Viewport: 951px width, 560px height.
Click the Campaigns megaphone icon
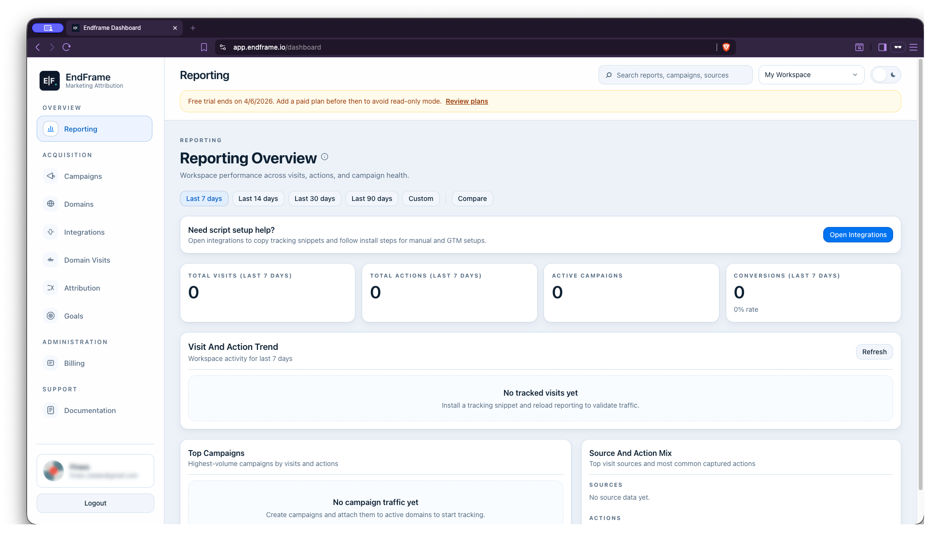[x=51, y=176]
